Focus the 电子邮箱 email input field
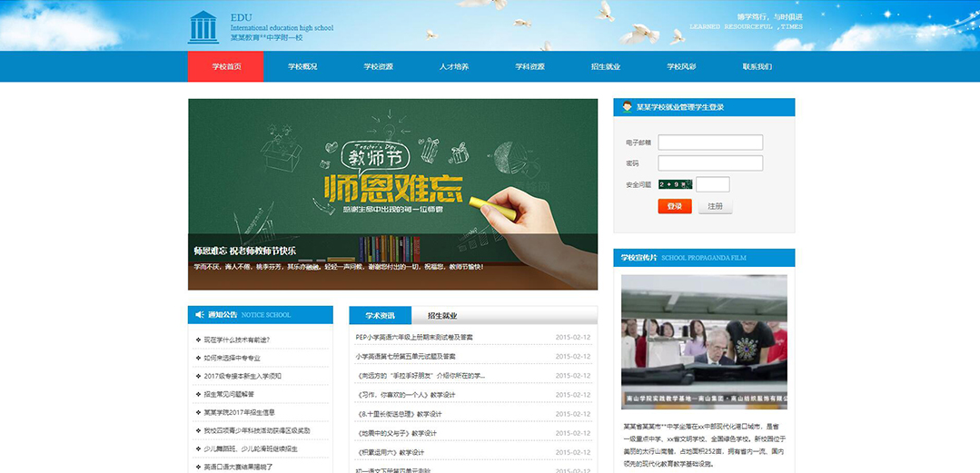Viewport: 980px width, 473px height. [x=710, y=143]
